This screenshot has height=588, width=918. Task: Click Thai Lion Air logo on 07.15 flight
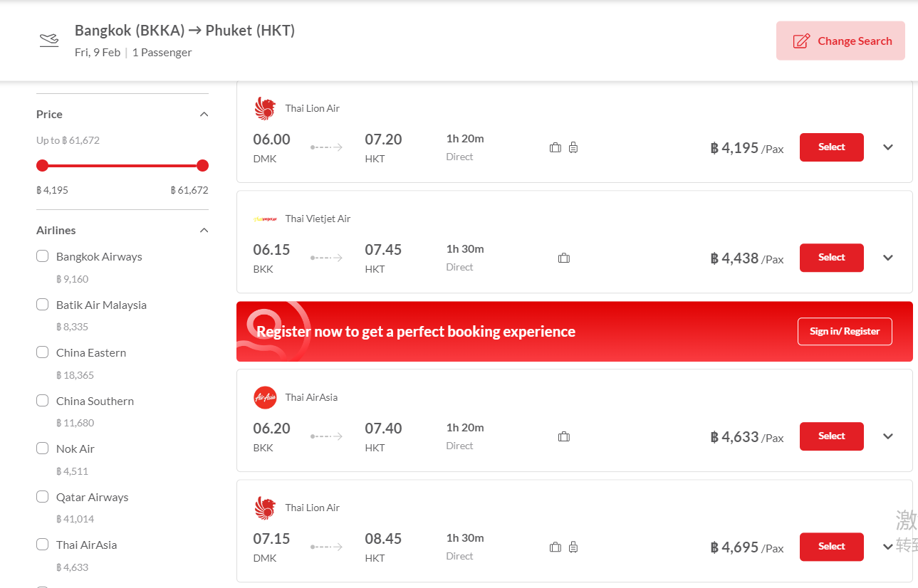pos(265,508)
